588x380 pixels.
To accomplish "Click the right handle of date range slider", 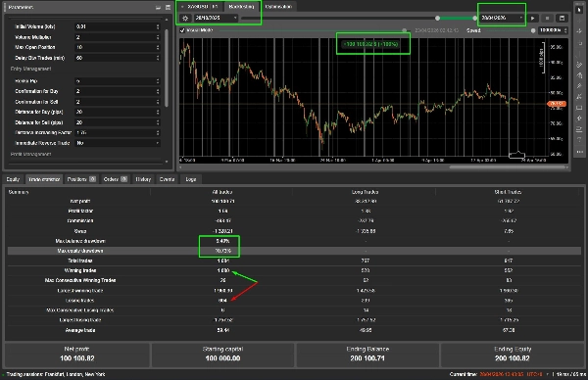I will click(474, 18).
